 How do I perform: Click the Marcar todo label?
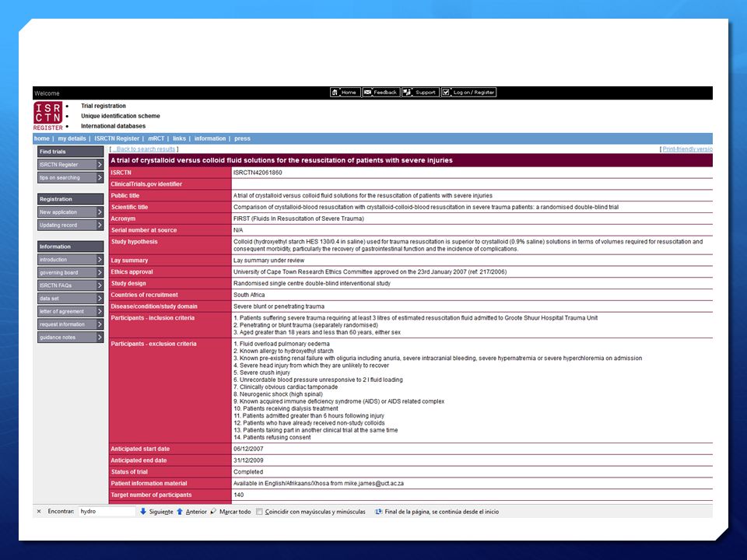click(235, 512)
